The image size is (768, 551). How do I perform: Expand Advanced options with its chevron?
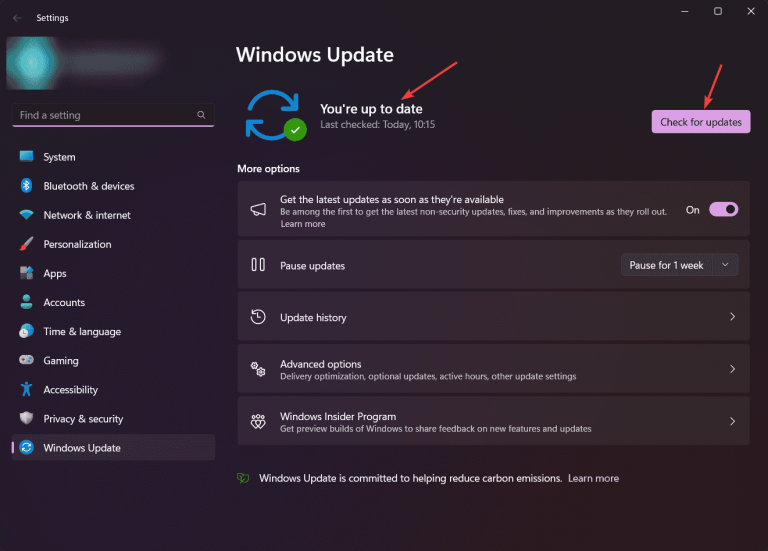732,369
